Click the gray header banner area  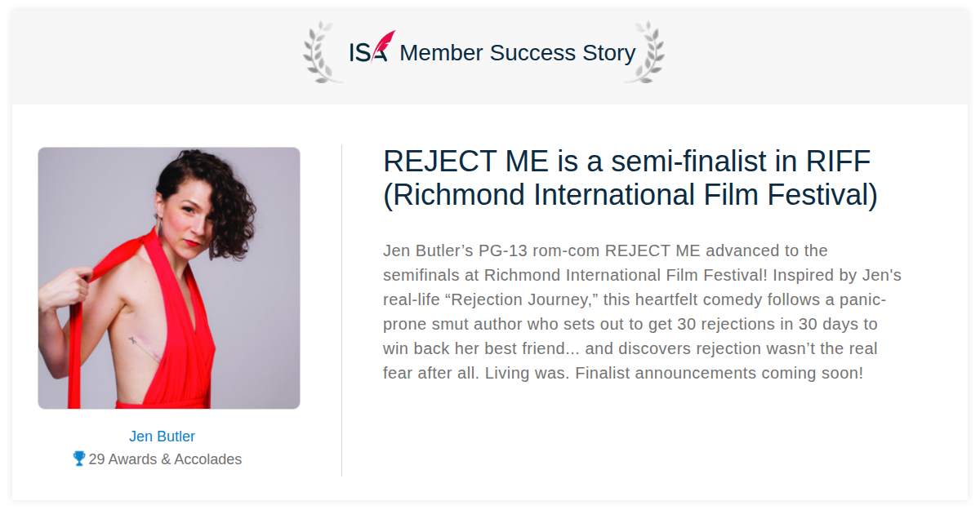[x=490, y=58]
